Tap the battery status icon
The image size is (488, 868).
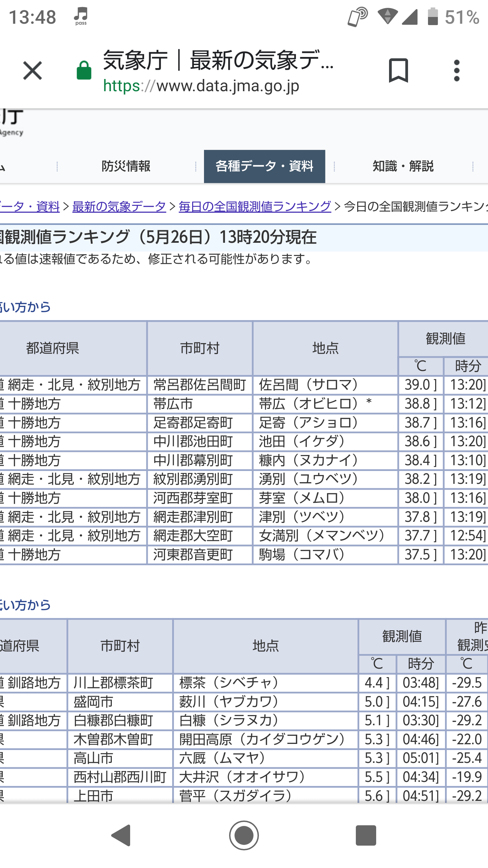433,16
